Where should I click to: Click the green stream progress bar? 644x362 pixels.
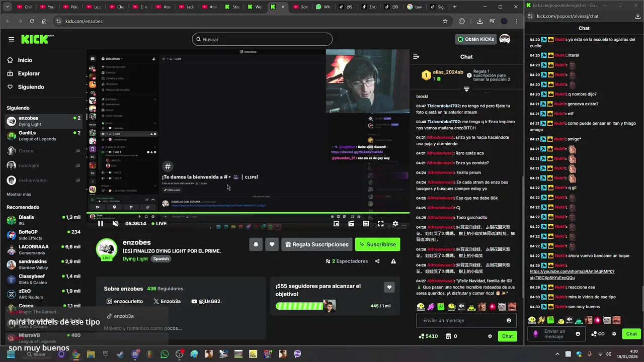[x=248, y=214]
